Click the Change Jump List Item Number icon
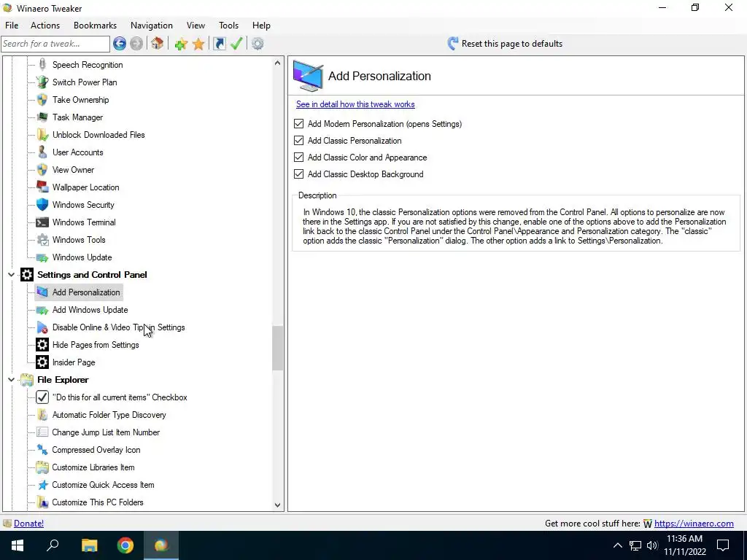Screen dimensions: 747x560 click(42, 432)
